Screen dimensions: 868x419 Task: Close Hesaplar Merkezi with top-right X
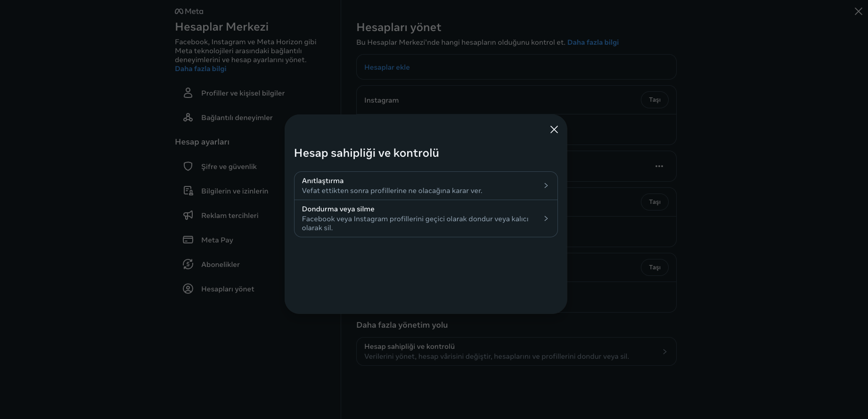[x=858, y=11]
